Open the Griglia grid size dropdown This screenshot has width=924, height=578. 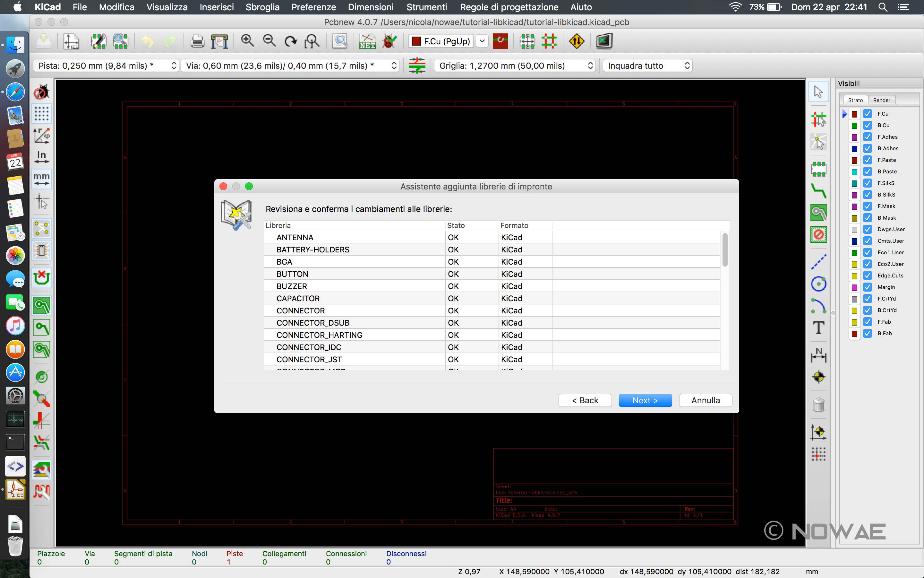pos(515,66)
